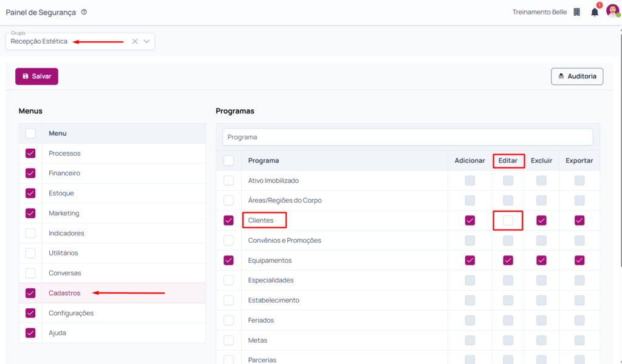Select the Cadastros menu row
622x364 pixels.
click(64, 293)
